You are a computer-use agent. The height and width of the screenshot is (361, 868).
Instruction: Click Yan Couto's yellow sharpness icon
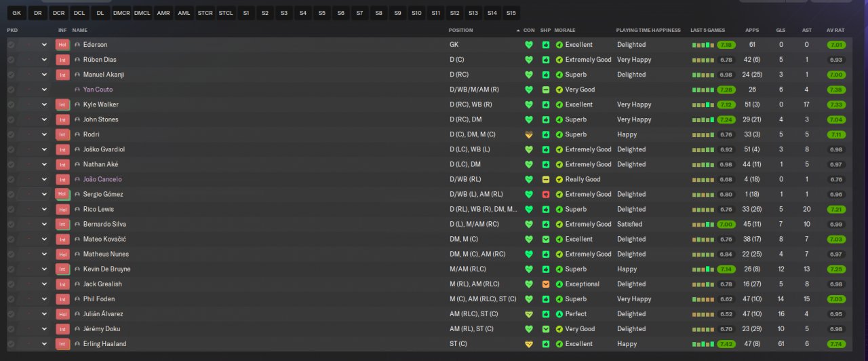tap(545, 90)
